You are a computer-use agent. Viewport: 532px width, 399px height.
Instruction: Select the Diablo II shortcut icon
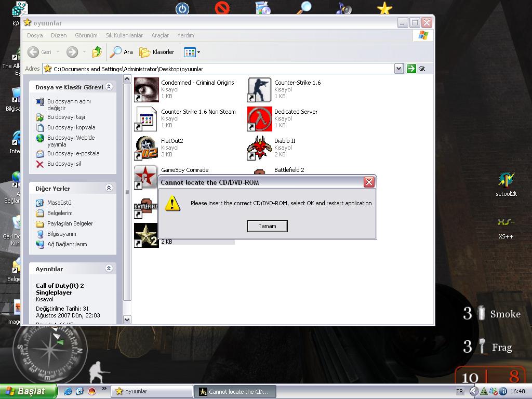coord(260,148)
